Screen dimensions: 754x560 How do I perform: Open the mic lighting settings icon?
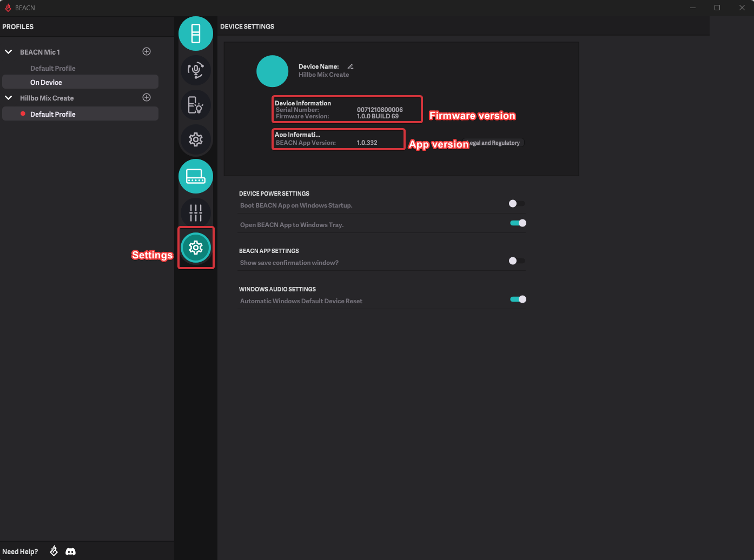pos(196,104)
